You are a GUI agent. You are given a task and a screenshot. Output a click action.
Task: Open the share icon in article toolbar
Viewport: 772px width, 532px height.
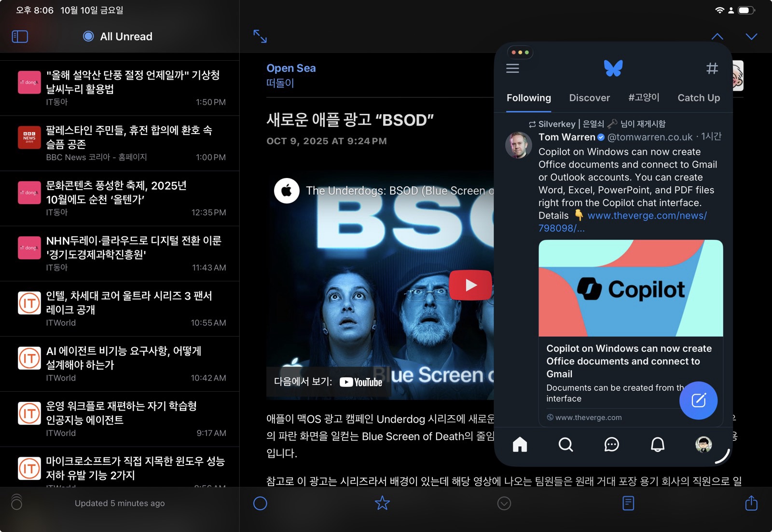(x=751, y=503)
